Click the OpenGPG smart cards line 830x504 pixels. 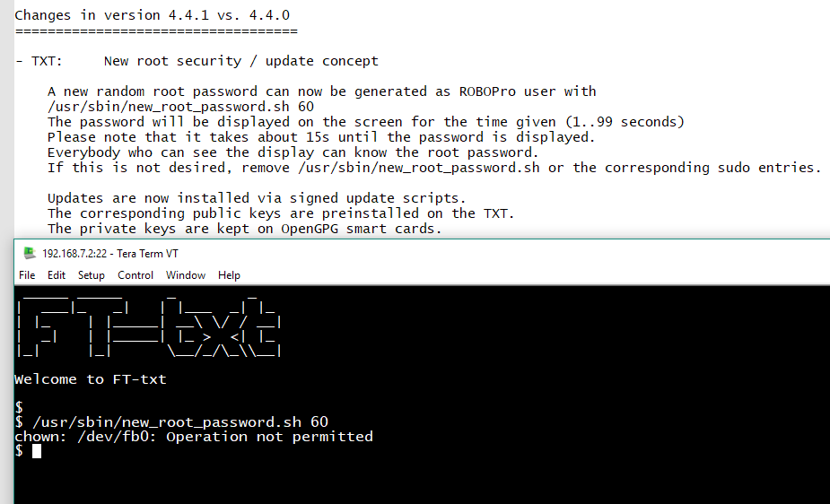coord(245,229)
